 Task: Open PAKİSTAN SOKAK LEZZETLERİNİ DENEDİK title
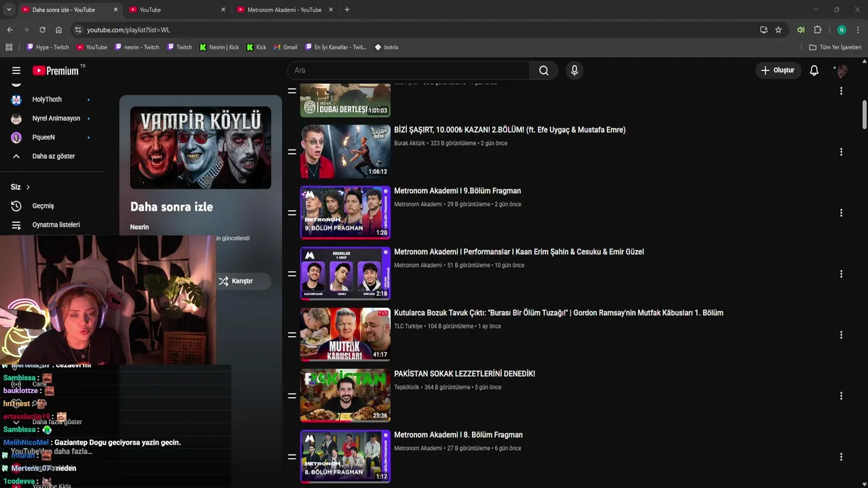(x=465, y=373)
